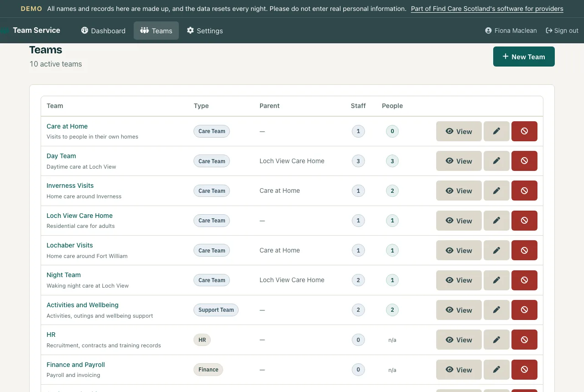Click the Fiona Maclean user menu
Image resolution: width=584 pixels, height=392 pixels.
click(x=511, y=31)
